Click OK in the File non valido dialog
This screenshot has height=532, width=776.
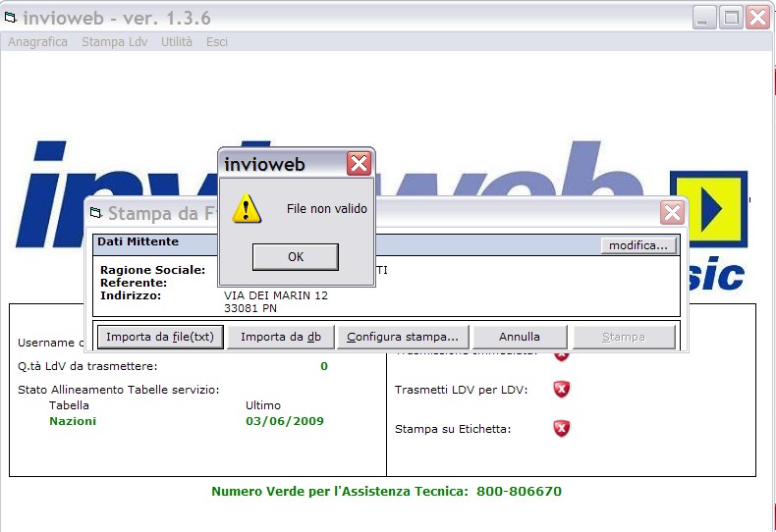coord(296,256)
